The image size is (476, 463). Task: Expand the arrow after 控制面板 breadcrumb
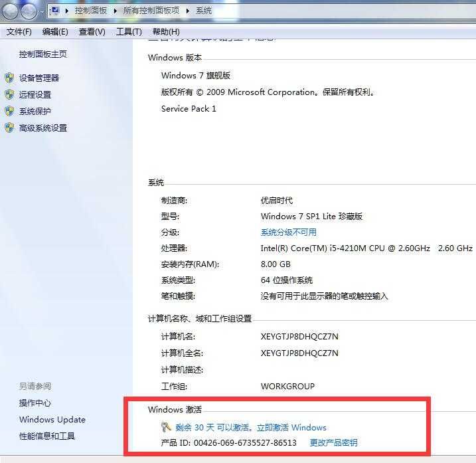point(116,11)
